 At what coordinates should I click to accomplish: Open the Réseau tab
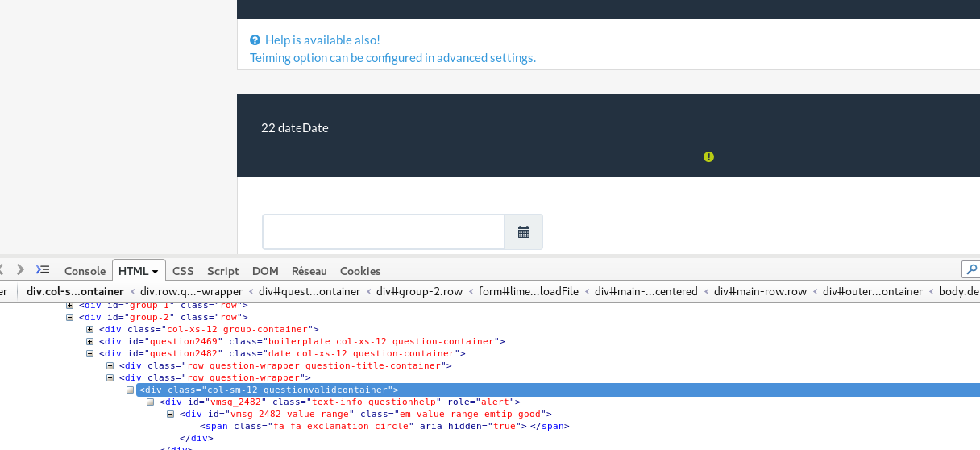(x=309, y=271)
